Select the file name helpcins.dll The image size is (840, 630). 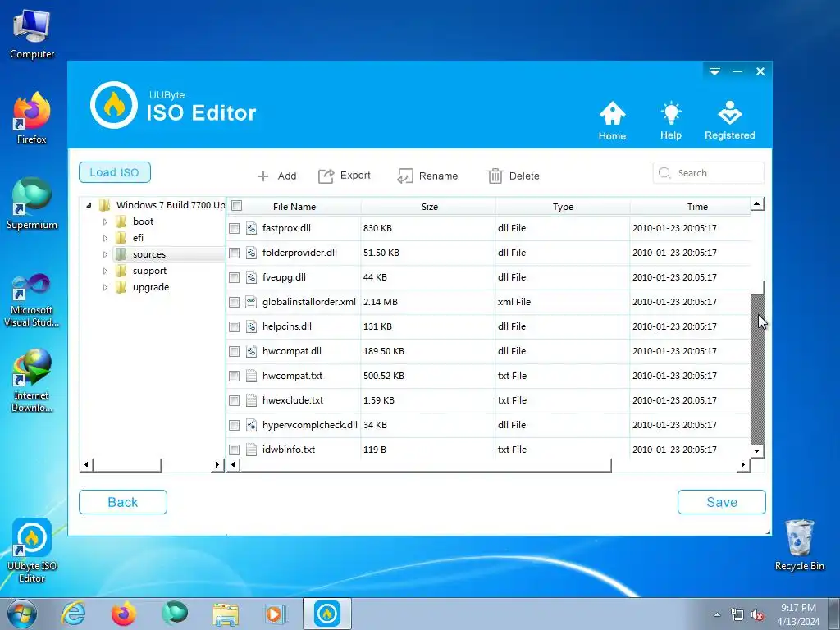[286, 326]
